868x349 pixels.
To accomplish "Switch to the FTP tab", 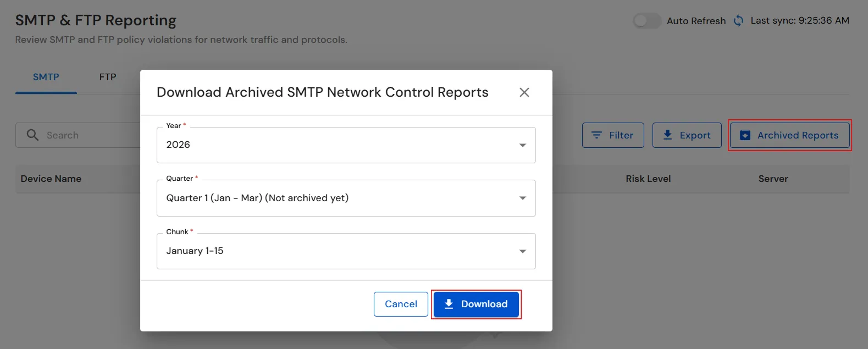I will tap(108, 77).
